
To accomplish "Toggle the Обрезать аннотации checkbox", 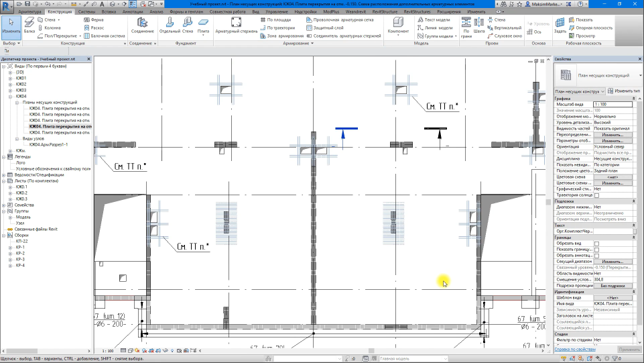I will pyautogui.click(x=597, y=256).
